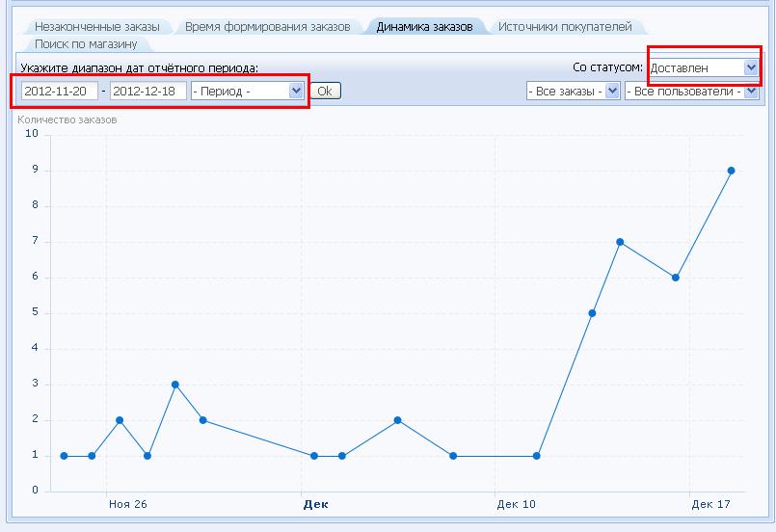
Task: Expand the Все заказы dropdown
Action: pyautogui.click(x=573, y=92)
